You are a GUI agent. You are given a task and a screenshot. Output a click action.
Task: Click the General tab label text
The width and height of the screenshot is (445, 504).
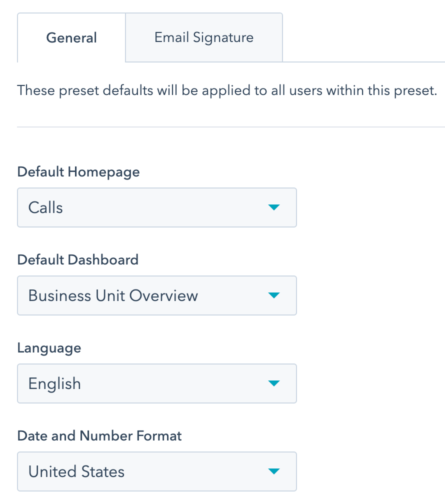pos(71,37)
